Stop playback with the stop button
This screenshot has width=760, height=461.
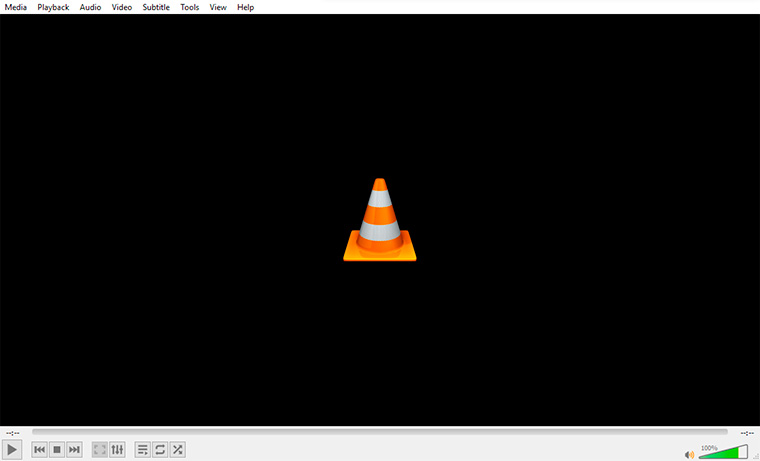(57, 450)
